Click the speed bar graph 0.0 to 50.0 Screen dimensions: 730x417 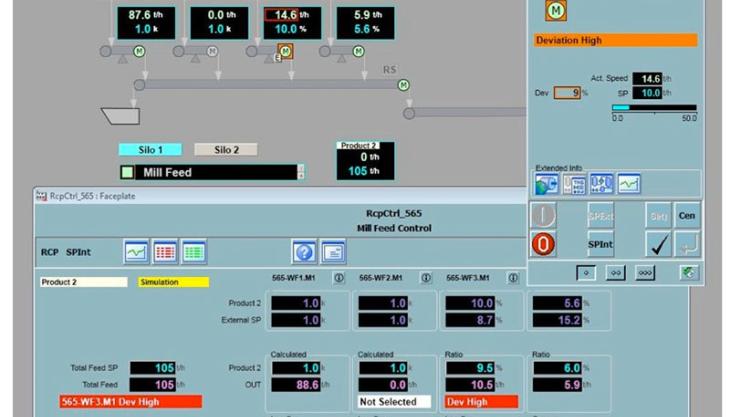[x=654, y=108]
